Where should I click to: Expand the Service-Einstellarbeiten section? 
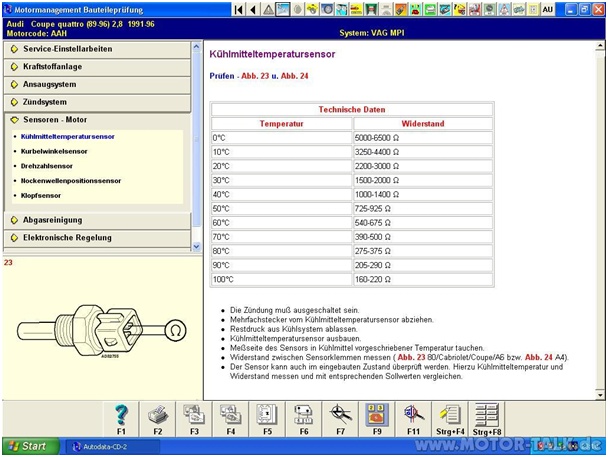pos(67,49)
